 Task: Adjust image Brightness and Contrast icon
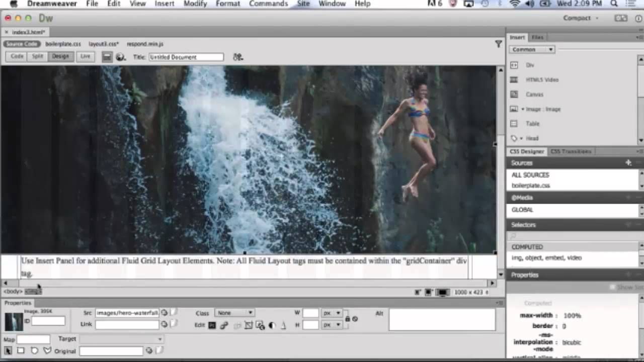[272, 325]
